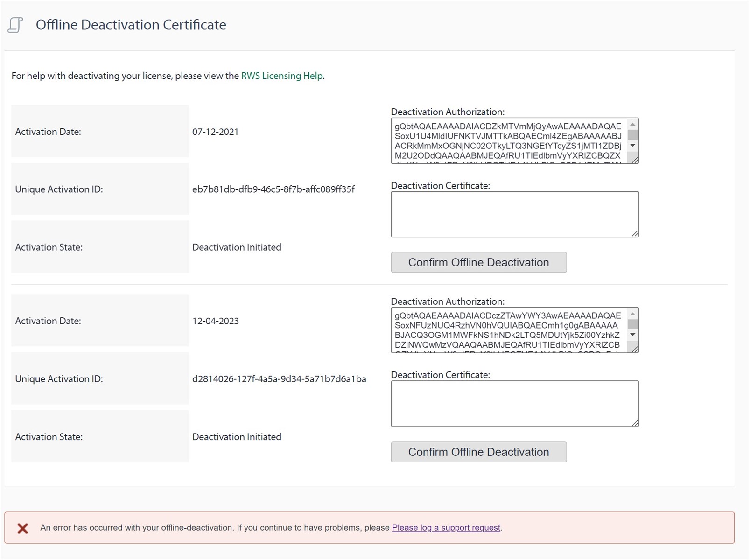Click resize grip of second Deactivation Certificate box
The image size is (750, 560).
[x=636, y=423]
